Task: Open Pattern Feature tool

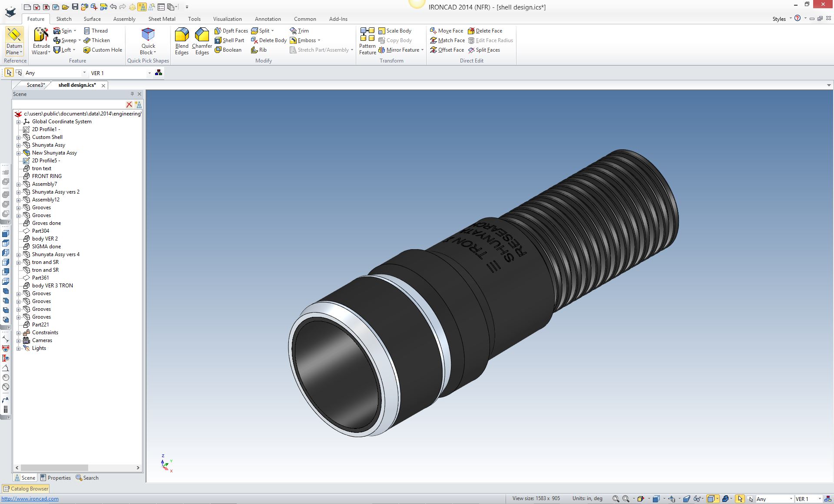Action: click(367, 41)
